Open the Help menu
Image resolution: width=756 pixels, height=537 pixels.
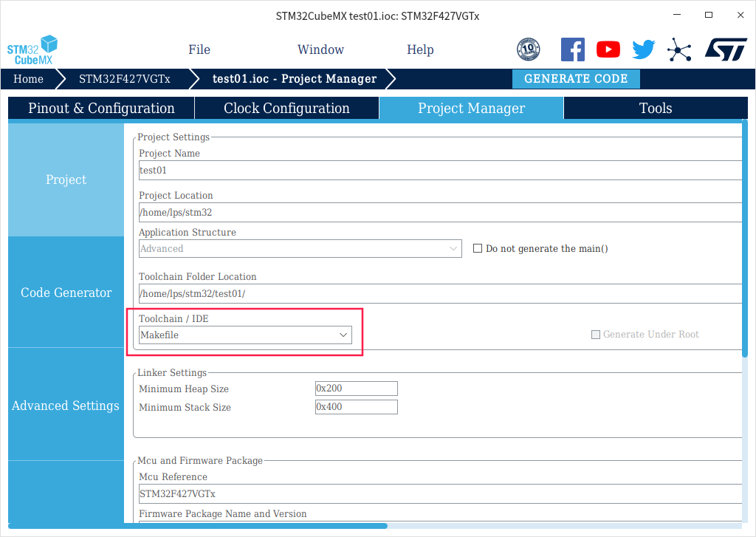[420, 49]
